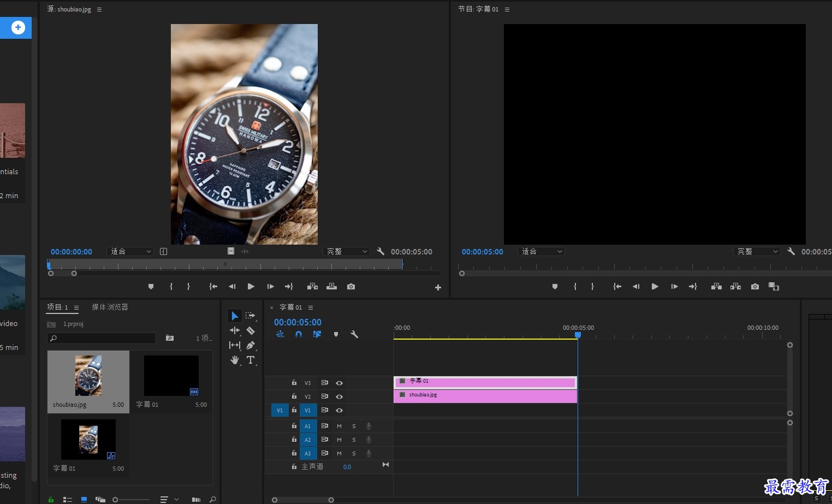Hide V1 track output eye

[x=339, y=411]
